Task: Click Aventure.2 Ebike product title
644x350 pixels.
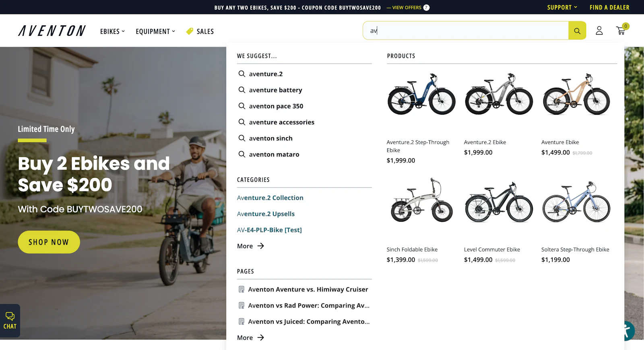Action: click(x=485, y=142)
